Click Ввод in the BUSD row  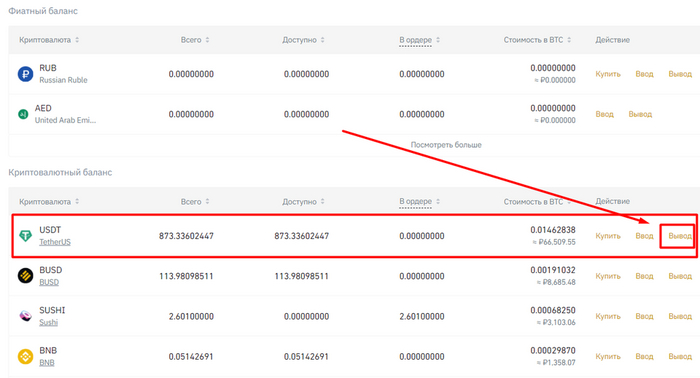point(644,276)
